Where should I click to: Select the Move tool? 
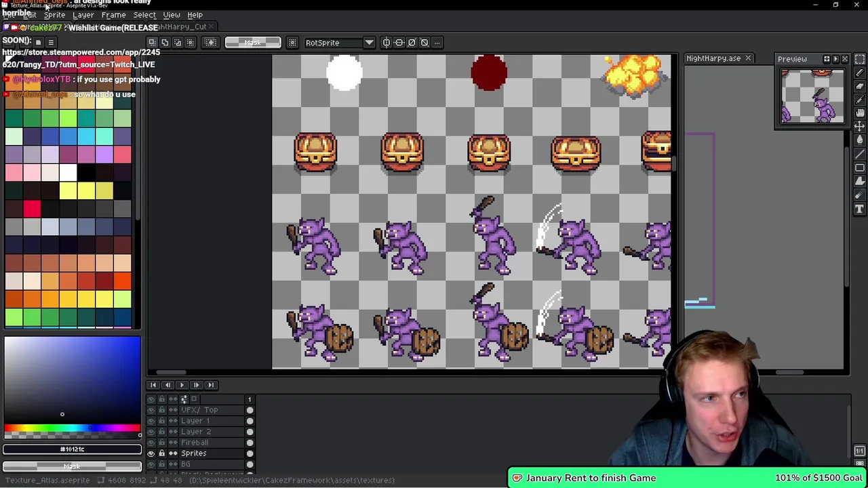860,127
